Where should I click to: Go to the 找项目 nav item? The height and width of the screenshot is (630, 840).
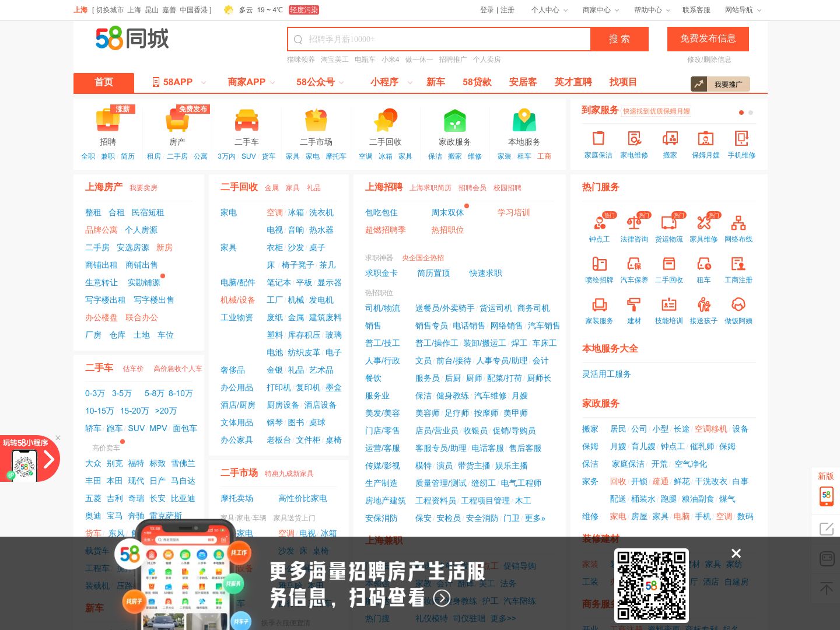(x=623, y=82)
